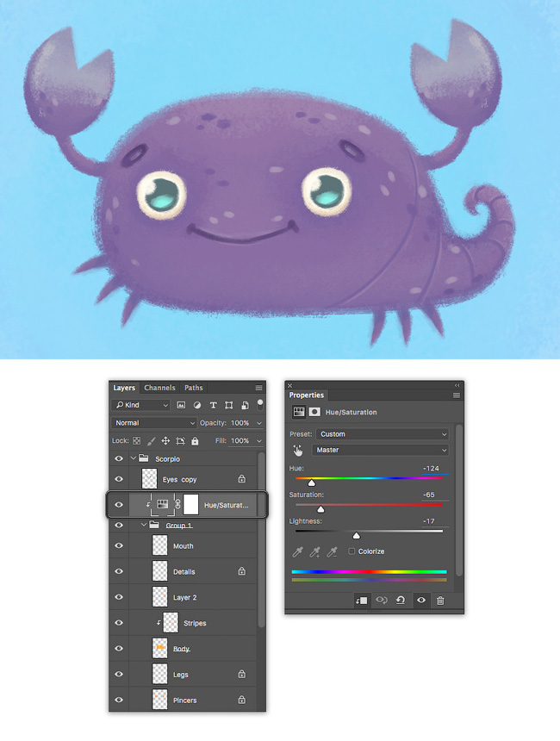View previous state icon in Properties
The height and width of the screenshot is (741, 560).
click(382, 601)
